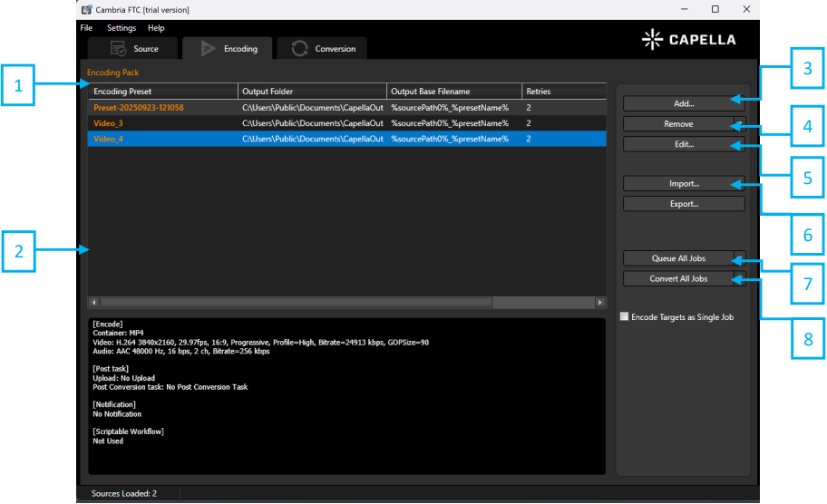Viewport: 827px width, 504px height.
Task: Select the Video_4 preset row
Action: (347, 139)
